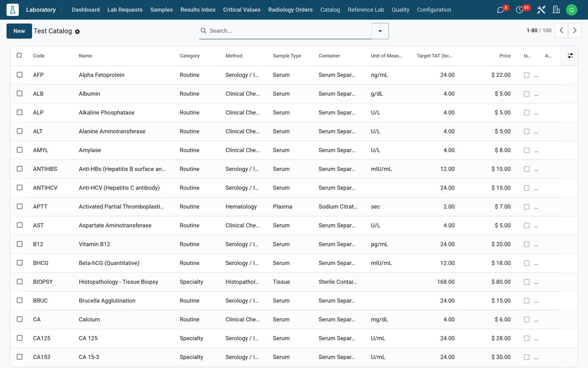Viewport: 588px width, 368px height.
Task: Go to the next page arrow
Action: tap(575, 31)
